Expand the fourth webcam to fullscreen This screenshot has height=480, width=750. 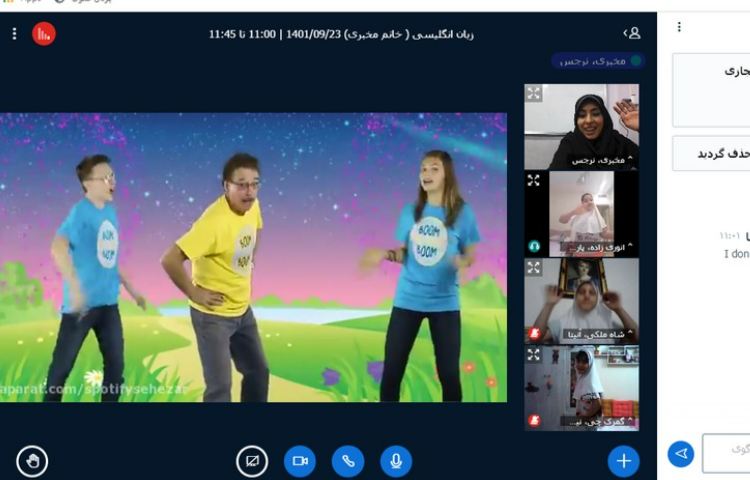[x=534, y=355]
